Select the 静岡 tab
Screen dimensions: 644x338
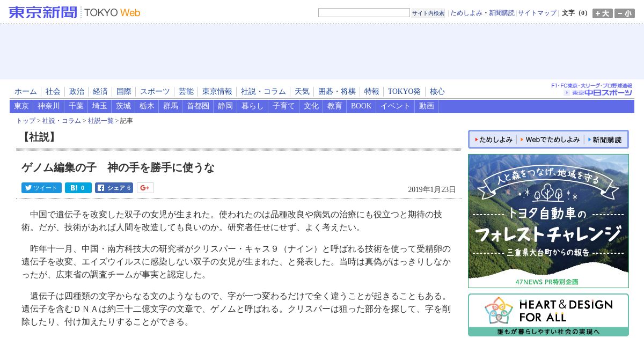[225, 106]
